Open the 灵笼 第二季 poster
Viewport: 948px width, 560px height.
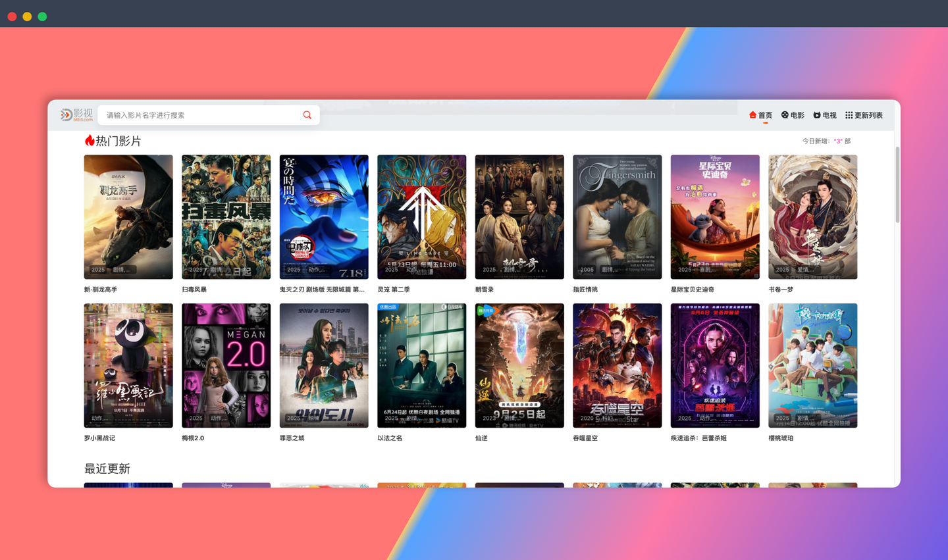[421, 217]
